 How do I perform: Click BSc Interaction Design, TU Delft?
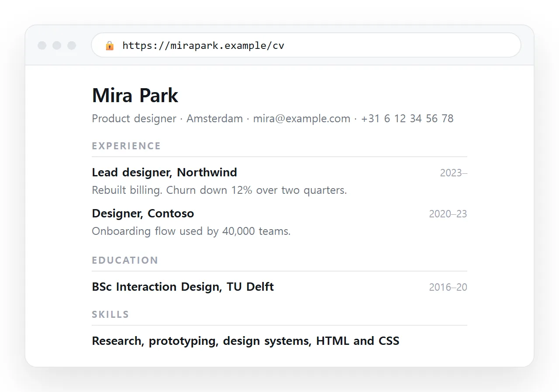183,287
